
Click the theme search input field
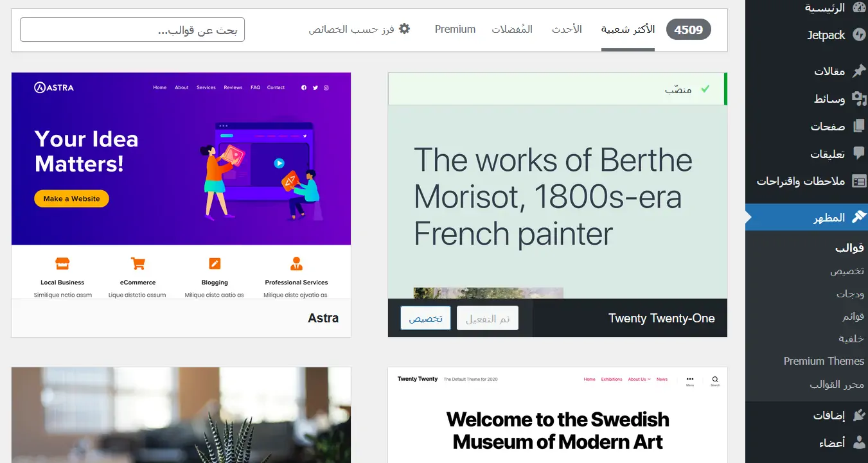pyautogui.click(x=132, y=30)
